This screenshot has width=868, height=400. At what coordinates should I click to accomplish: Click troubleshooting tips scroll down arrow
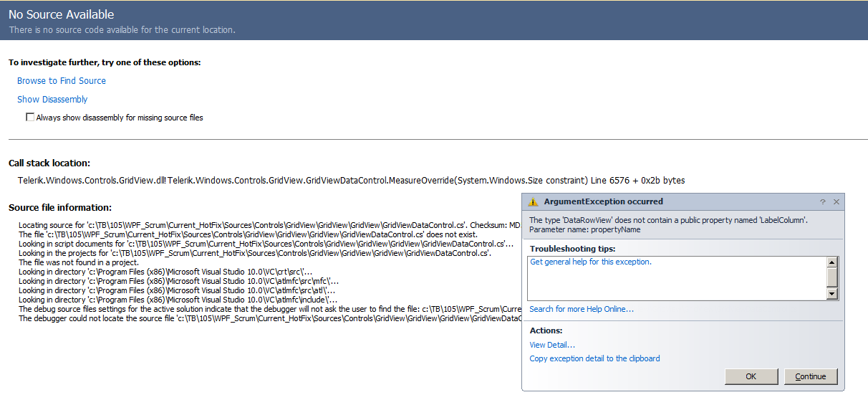[x=831, y=294]
